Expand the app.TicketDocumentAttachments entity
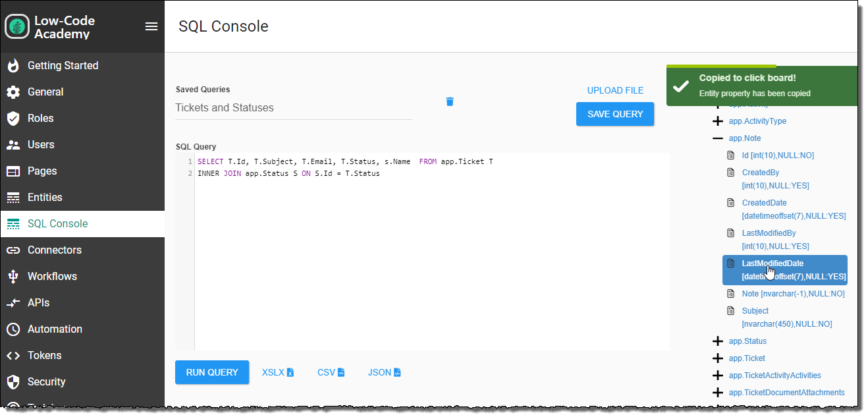Screen dimensions: 868x419 tap(718, 393)
